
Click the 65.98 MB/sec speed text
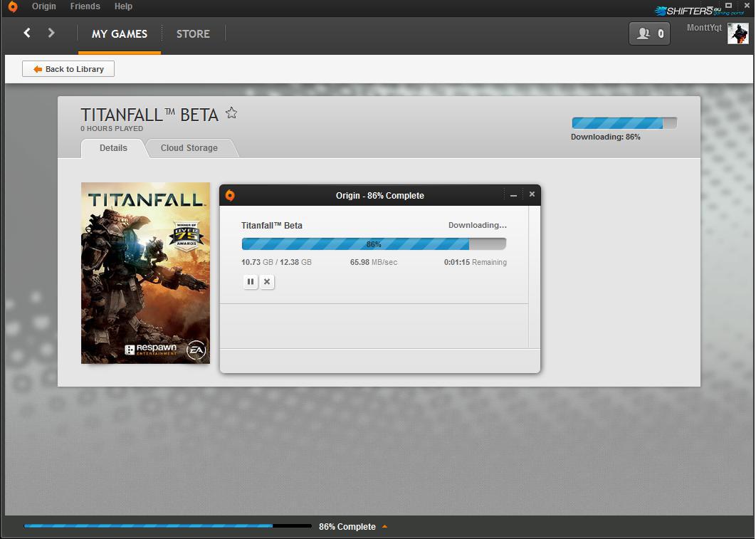[x=374, y=262]
